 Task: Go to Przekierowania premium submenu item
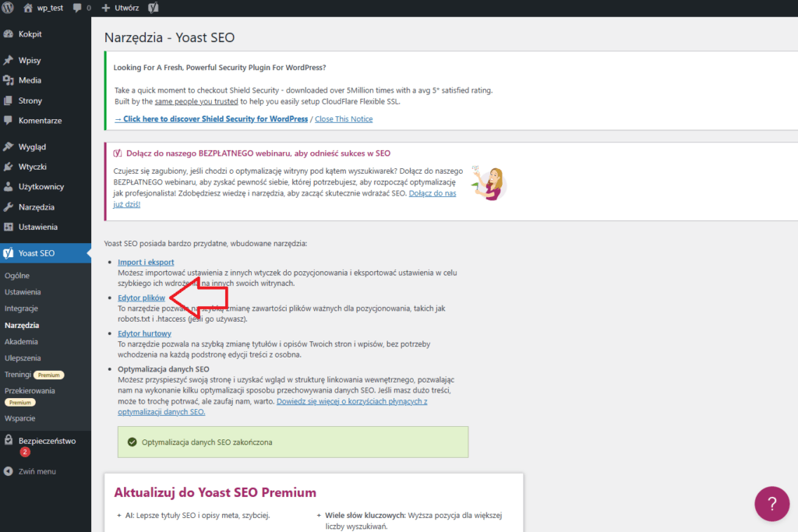(30, 391)
